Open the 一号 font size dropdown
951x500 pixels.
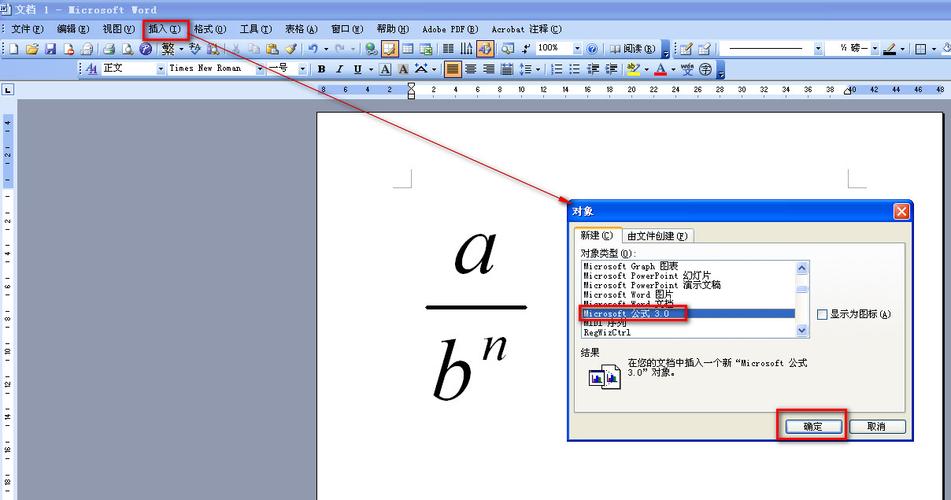302,69
